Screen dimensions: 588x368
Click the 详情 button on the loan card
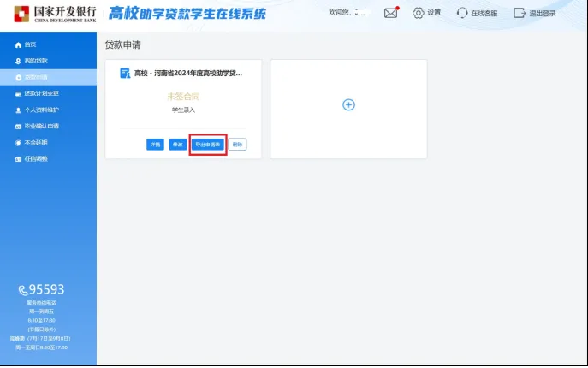[x=155, y=145]
